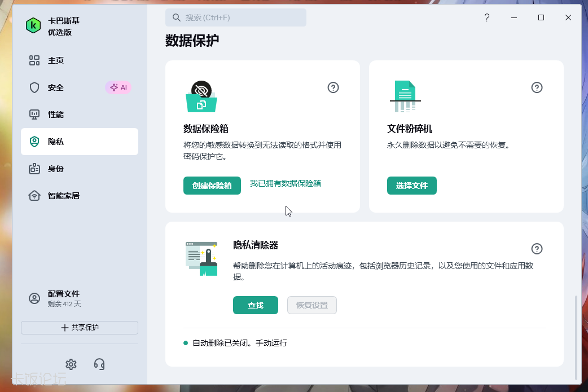This screenshot has height=392, width=588.
Task: Focus the 搜索 (Ctrl+F) search field
Action: (236, 17)
